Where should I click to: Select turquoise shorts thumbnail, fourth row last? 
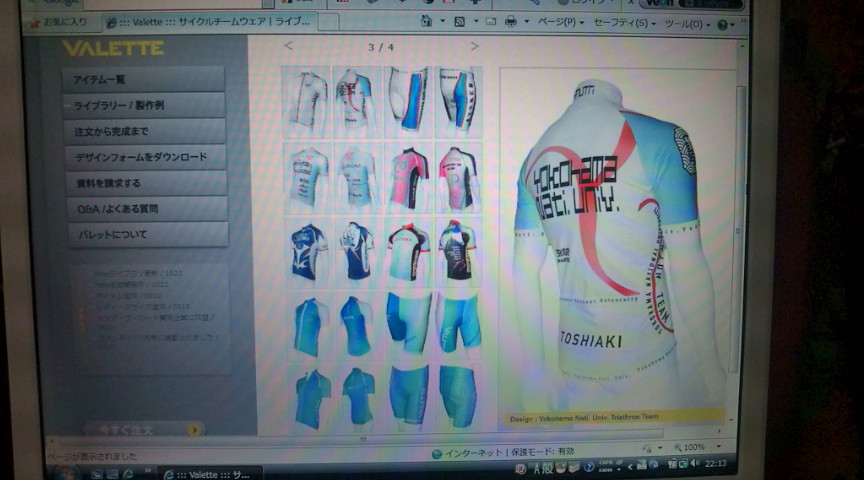(458, 327)
